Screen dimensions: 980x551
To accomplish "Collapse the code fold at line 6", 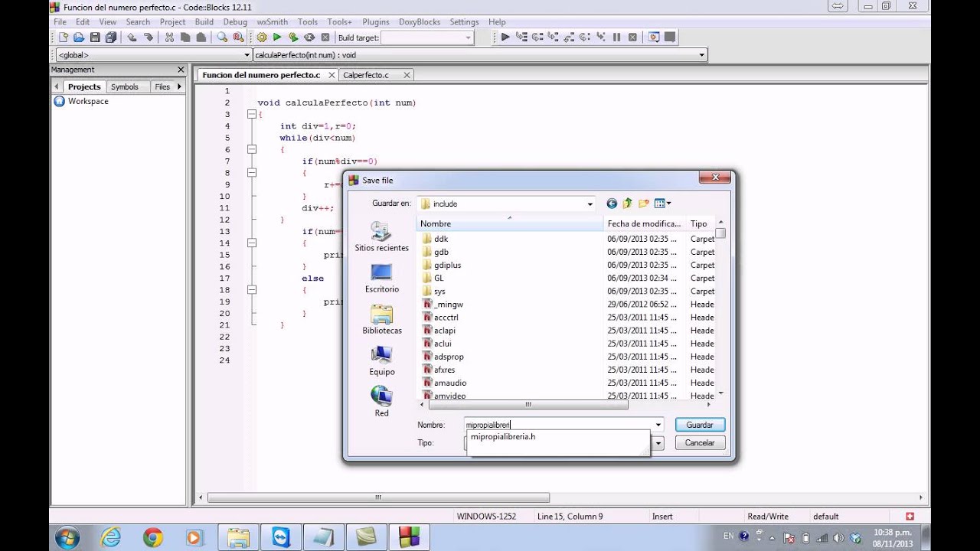I will pos(251,150).
